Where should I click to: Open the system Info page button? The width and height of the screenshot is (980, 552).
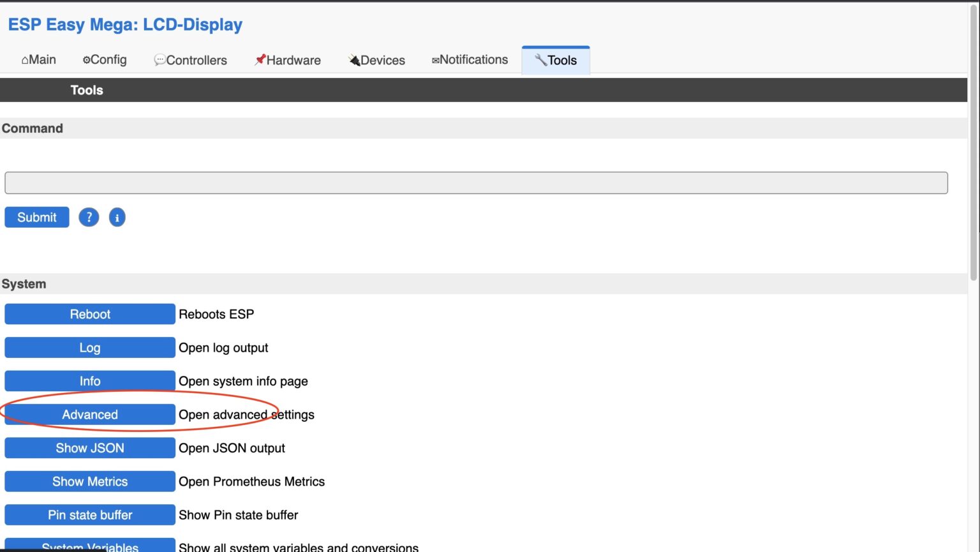(x=90, y=381)
